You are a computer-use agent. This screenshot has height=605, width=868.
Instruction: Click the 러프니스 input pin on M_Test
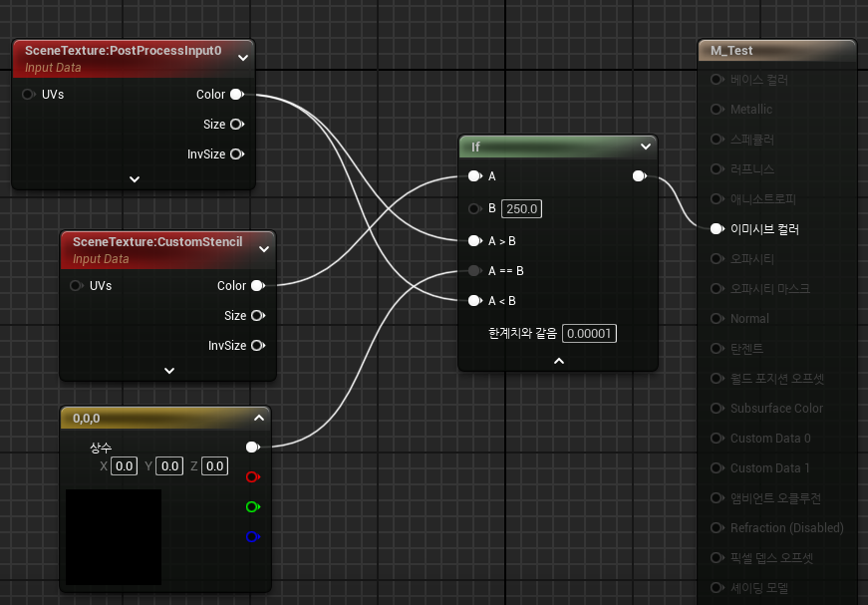(718, 168)
